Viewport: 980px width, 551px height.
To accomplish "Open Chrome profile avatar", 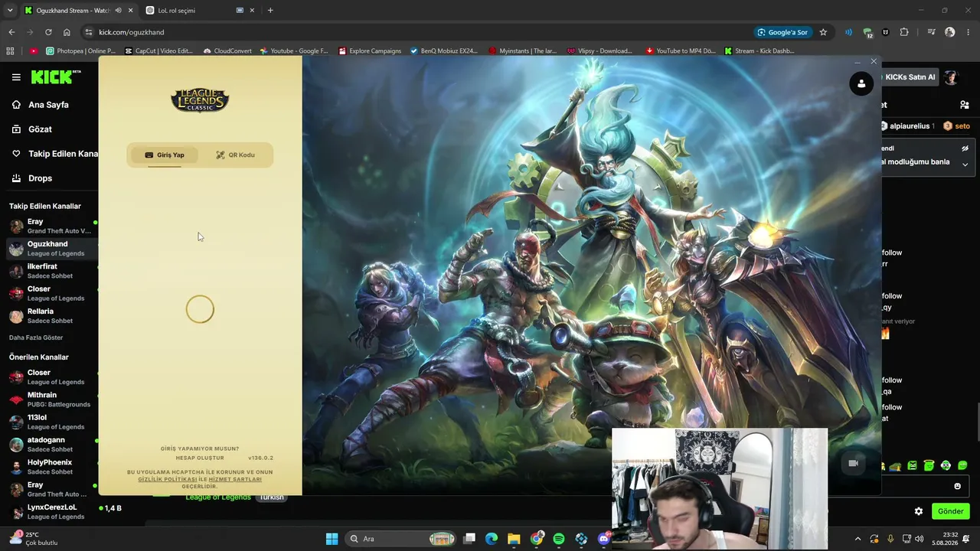I will (x=950, y=32).
